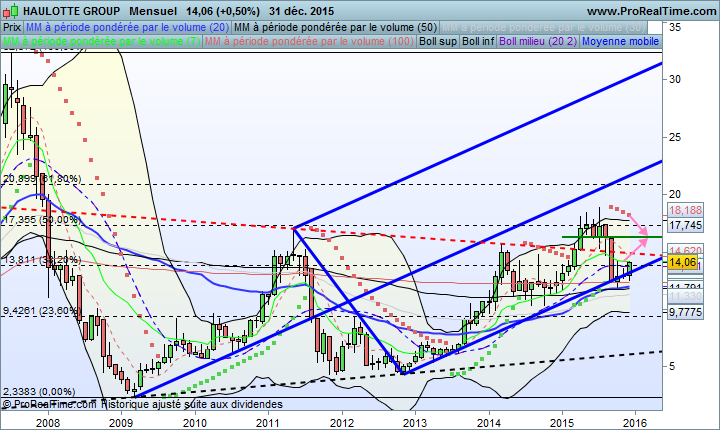Click the 17,355 (50,00%) Fibonacci label
720x430 pixels.
pos(42,220)
